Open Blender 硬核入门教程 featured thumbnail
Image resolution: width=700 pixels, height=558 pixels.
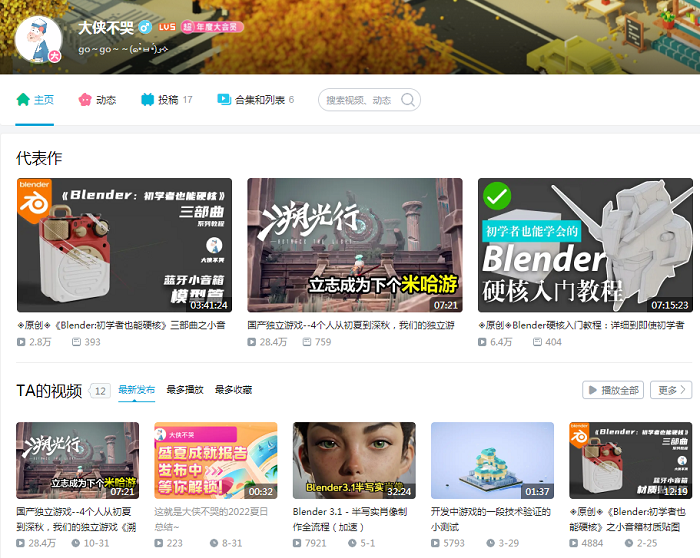click(585, 245)
